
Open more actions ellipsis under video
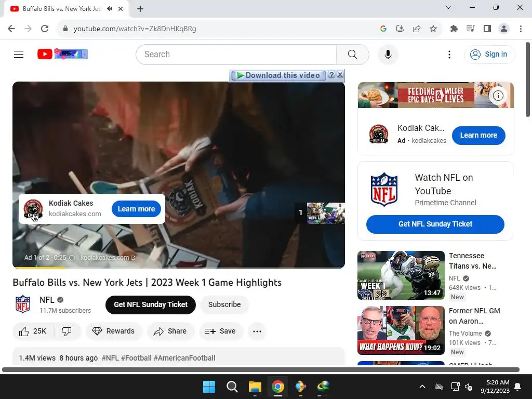[x=257, y=331]
